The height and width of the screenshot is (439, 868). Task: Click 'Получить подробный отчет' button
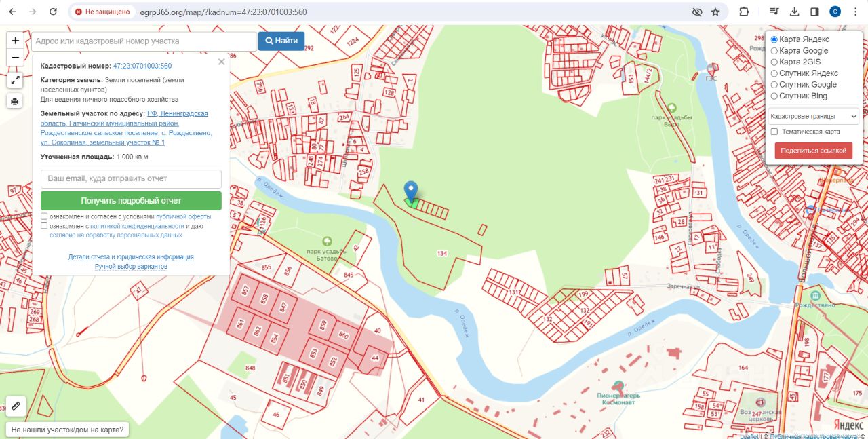pyautogui.click(x=131, y=201)
